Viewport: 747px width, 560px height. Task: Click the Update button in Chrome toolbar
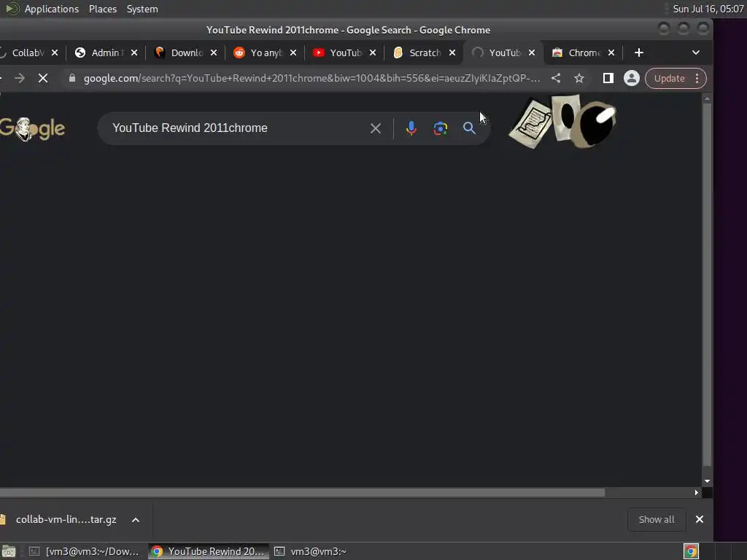(x=669, y=78)
